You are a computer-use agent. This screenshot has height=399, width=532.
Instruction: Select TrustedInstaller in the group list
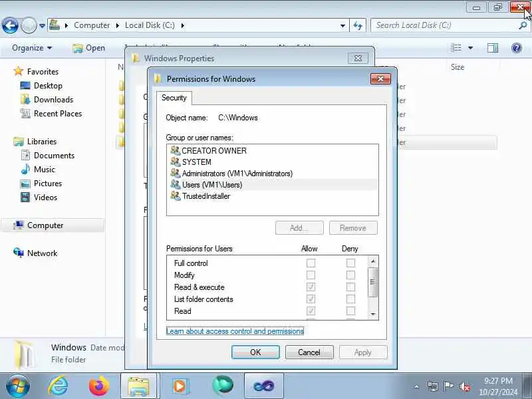click(x=201, y=196)
